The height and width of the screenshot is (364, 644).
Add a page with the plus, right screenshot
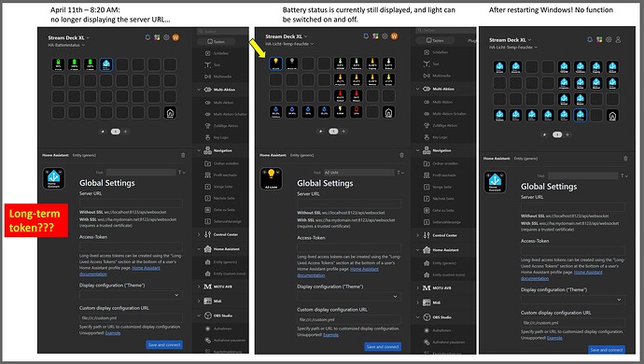[567, 134]
